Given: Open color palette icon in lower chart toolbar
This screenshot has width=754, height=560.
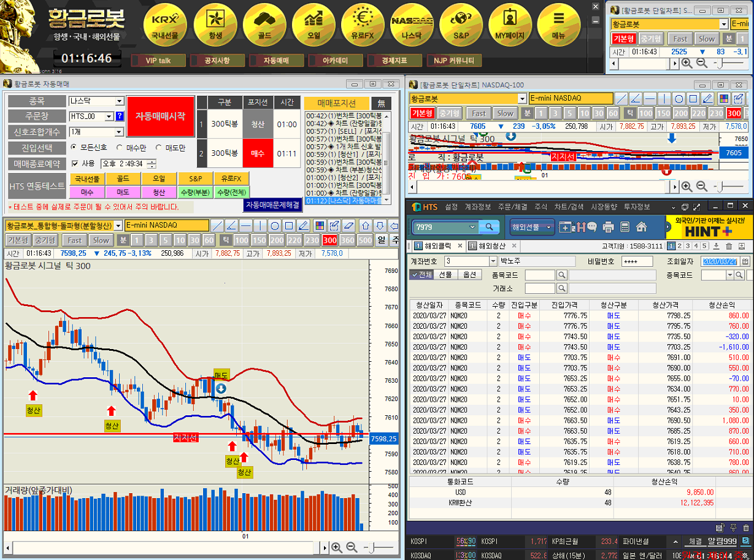Looking at the screenshot, I should [320, 225].
